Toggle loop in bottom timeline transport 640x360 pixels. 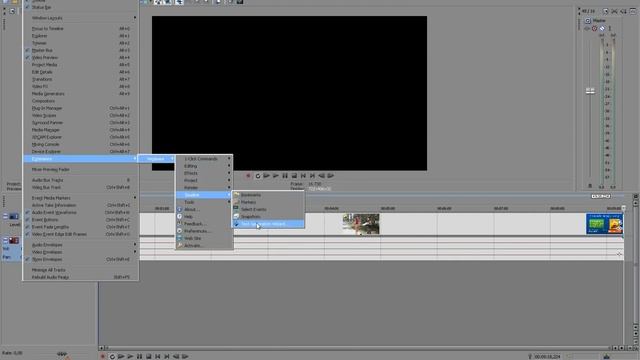pos(112,356)
